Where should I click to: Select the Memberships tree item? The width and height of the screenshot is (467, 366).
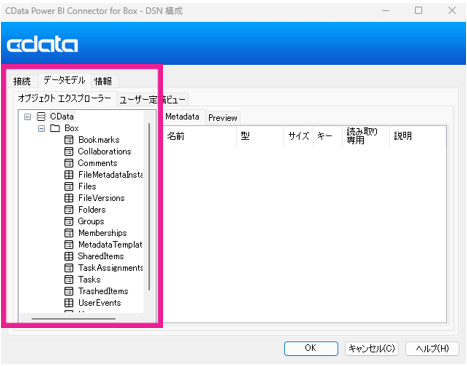click(103, 233)
